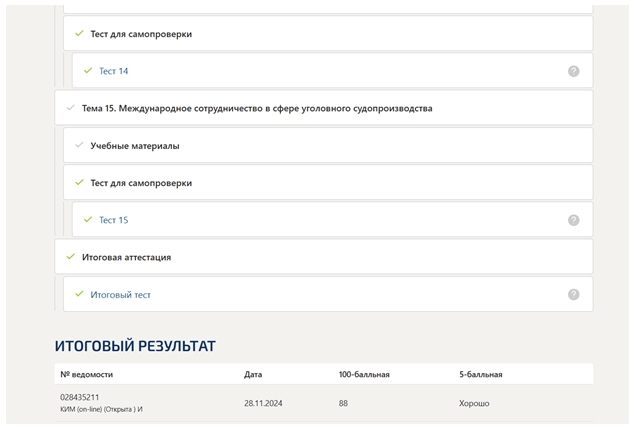Click green checkmark beside Итоговая аттестация
The height and width of the screenshot is (430, 630).
71,256
